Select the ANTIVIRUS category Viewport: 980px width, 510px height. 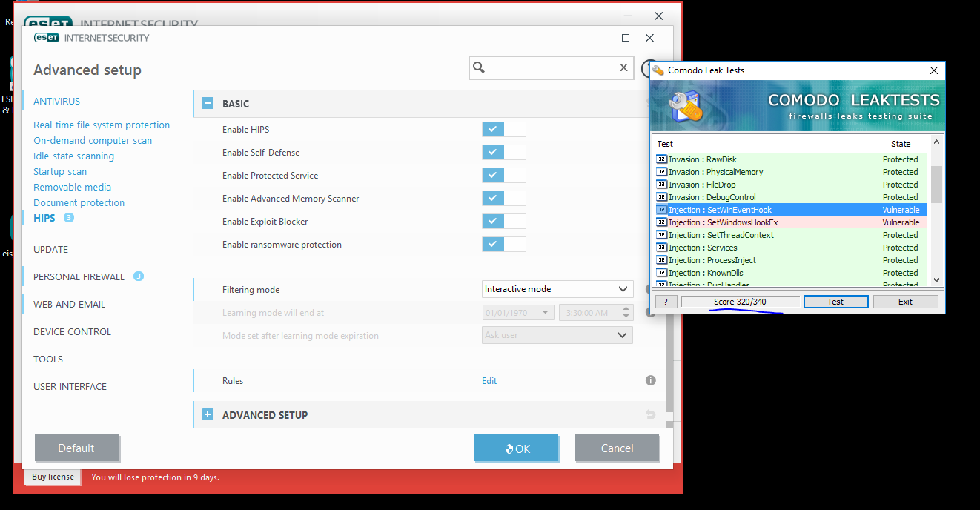coord(56,101)
